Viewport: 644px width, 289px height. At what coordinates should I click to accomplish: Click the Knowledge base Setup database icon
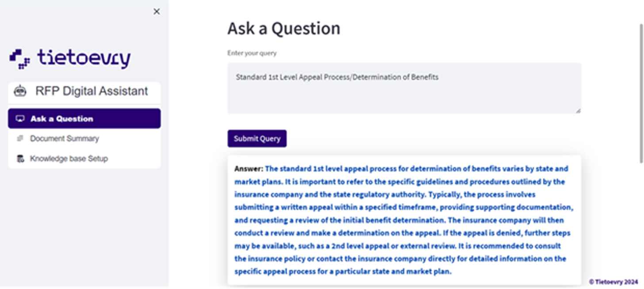click(x=20, y=159)
